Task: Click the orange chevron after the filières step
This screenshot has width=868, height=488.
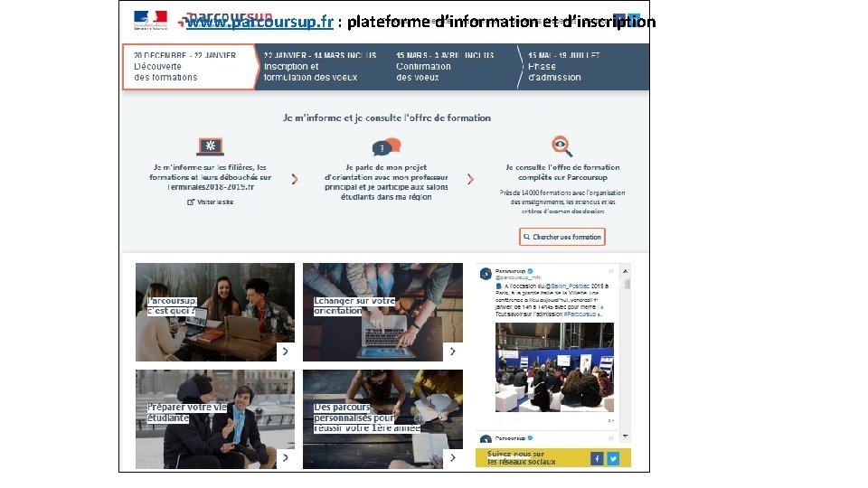Action: 295,179
